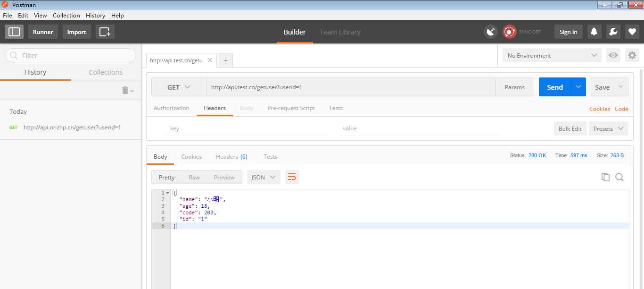Focus the sidebar Filter search field

(71, 55)
